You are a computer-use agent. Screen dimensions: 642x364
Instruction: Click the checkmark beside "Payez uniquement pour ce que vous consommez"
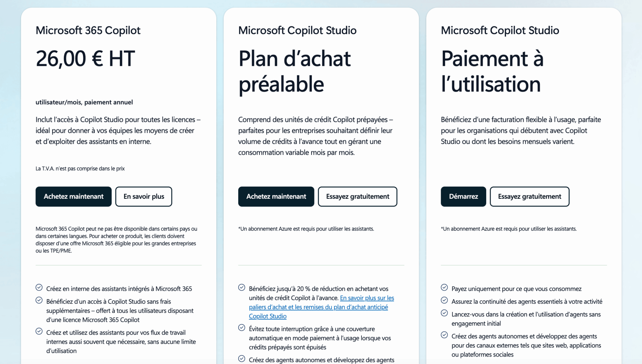[x=444, y=287]
